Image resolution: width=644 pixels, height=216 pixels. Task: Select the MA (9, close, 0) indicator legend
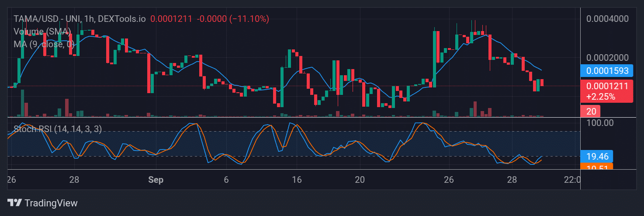[44, 44]
